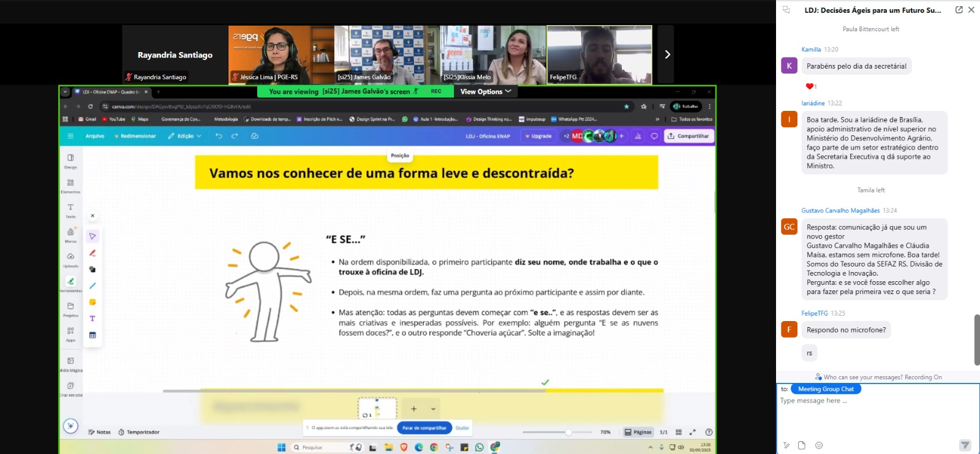Click the Compartilhar button

point(688,136)
